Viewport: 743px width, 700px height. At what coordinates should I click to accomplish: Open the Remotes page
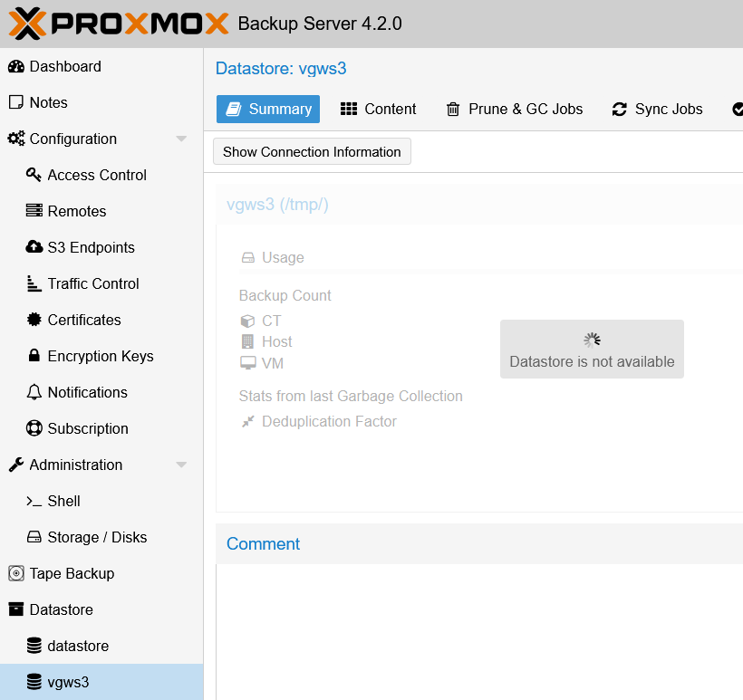(x=101, y=211)
